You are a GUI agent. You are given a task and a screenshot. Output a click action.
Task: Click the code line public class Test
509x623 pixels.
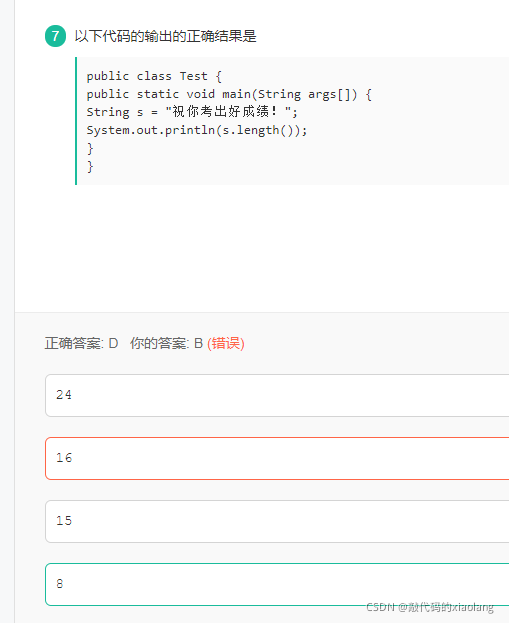coord(154,76)
